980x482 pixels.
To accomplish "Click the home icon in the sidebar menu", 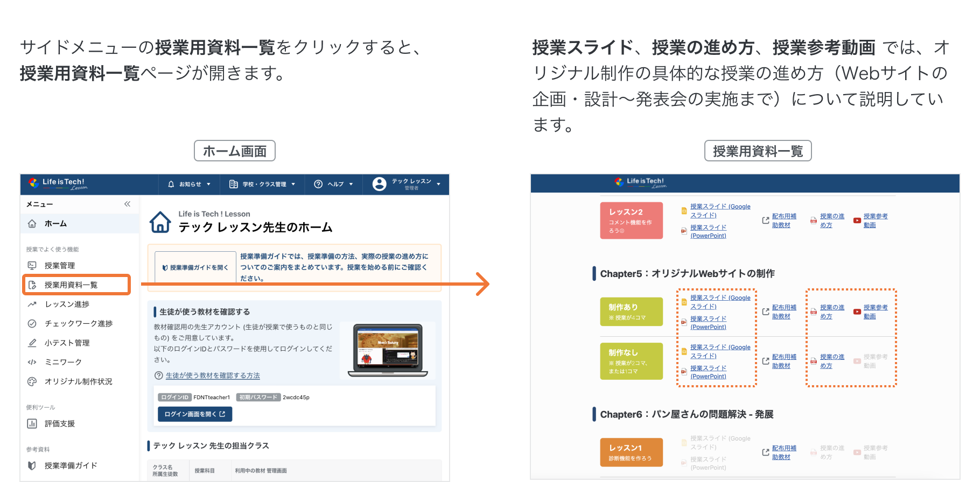I will click(32, 224).
